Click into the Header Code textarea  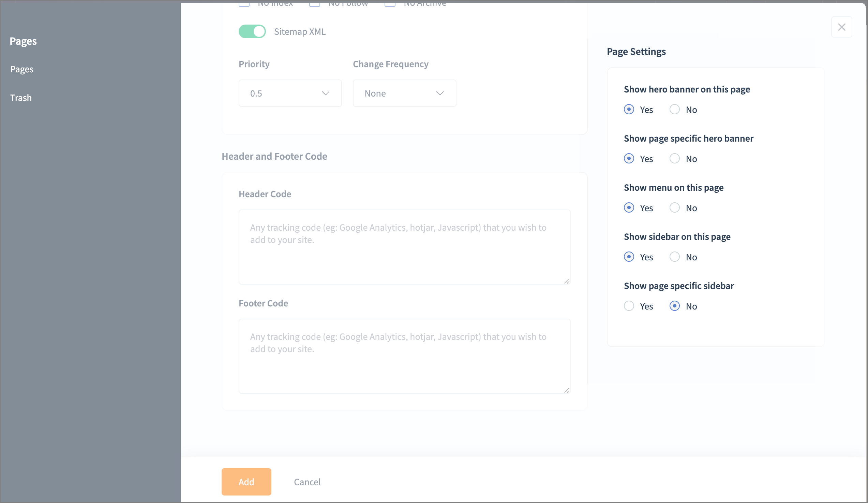(x=404, y=247)
